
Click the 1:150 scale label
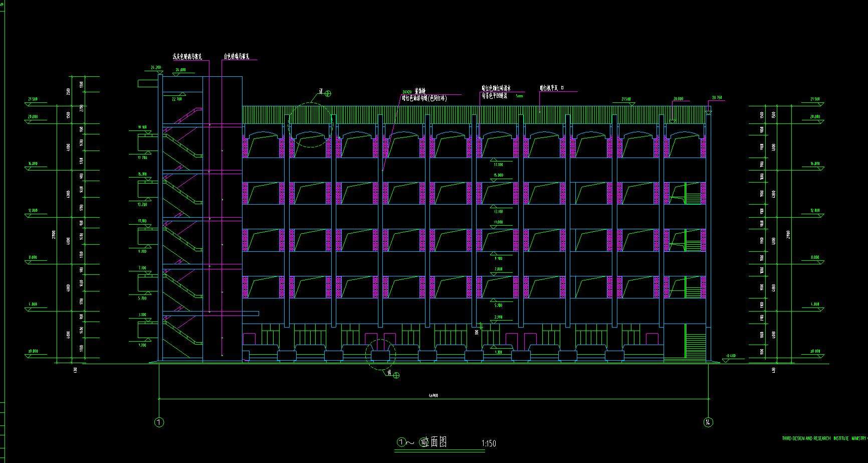tap(489, 443)
